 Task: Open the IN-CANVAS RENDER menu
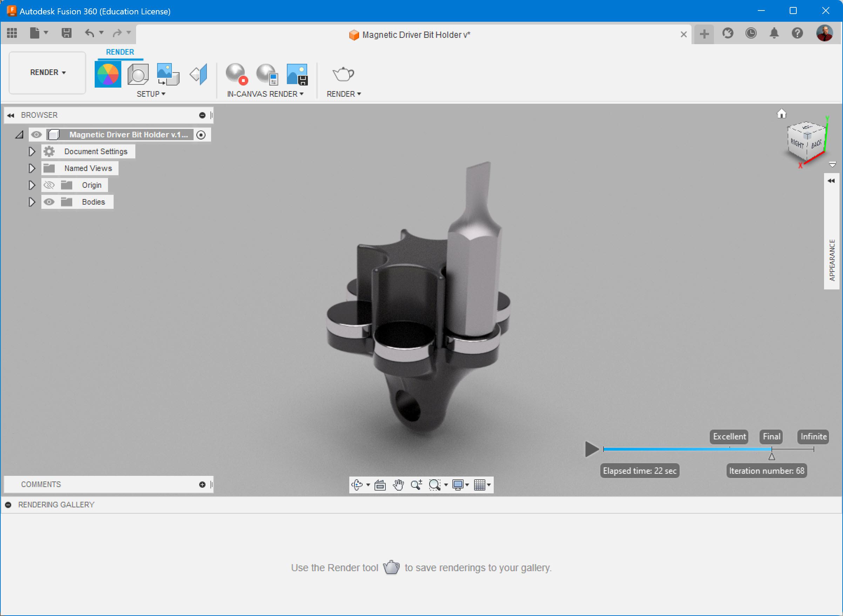[x=265, y=94]
